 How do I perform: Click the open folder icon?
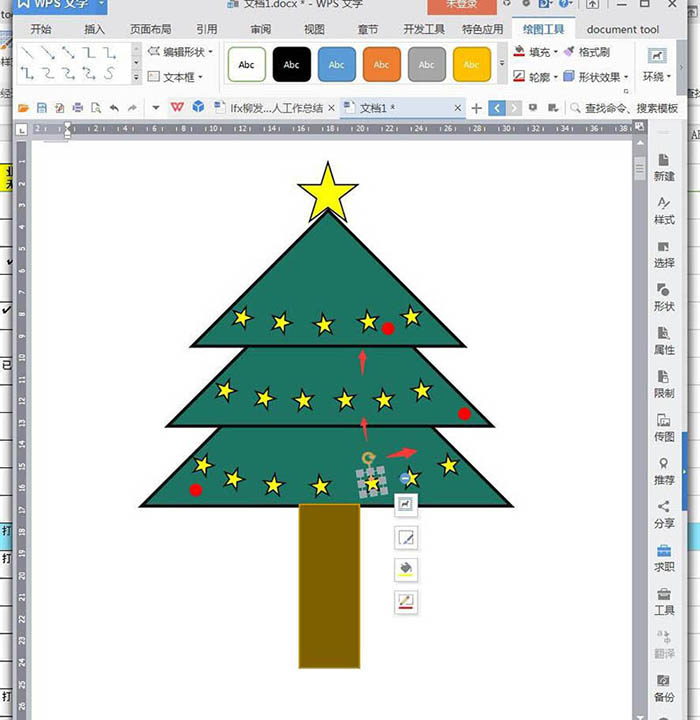[23, 108]
